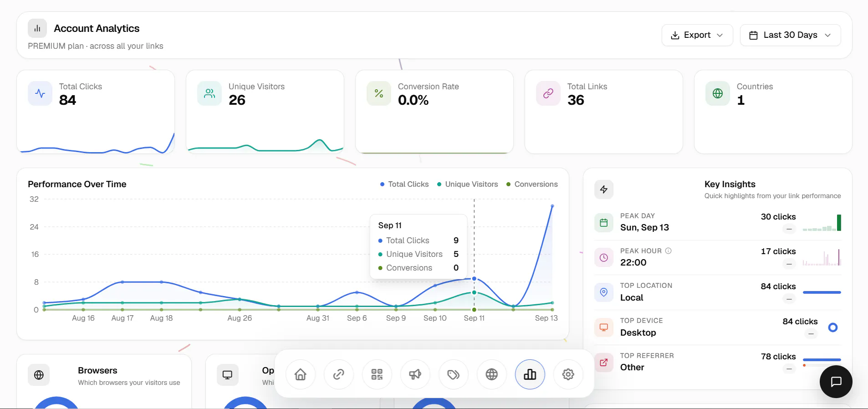The width and height of the screenshot is (868, 409).
Task: Click the Total Links value 36
Action: click(x=576, y=100)
